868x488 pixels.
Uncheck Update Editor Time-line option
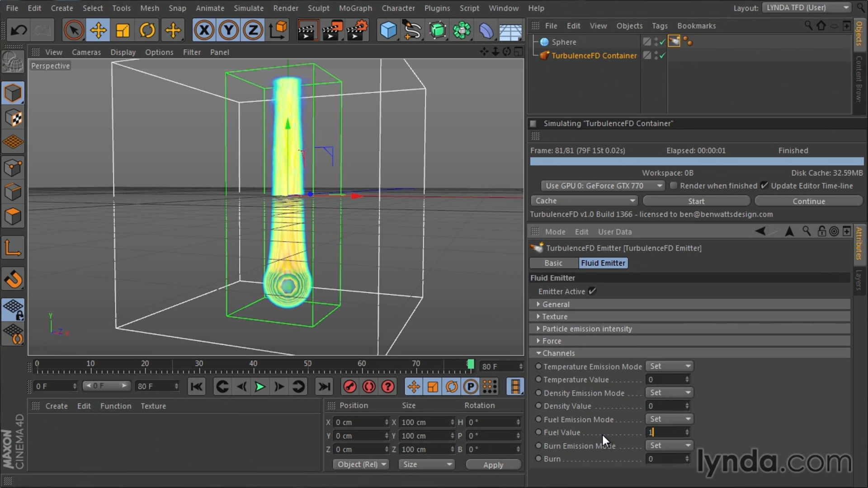pos(764,186)
